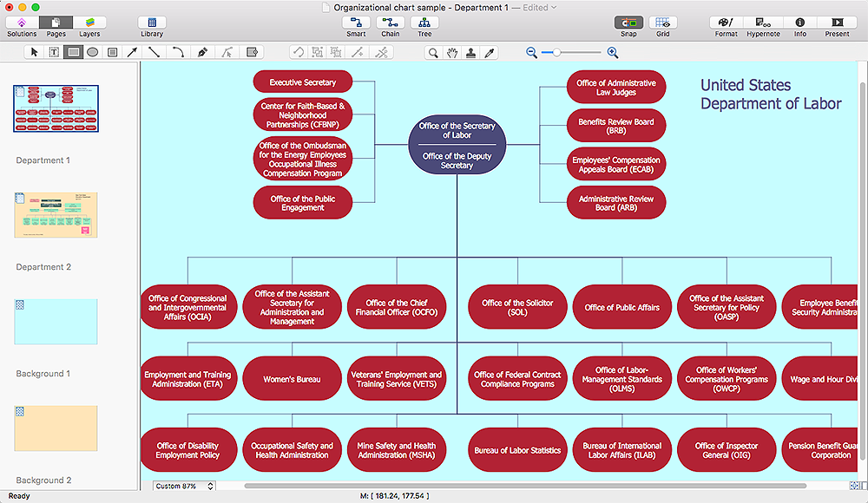
Task: Select the Executive Secretary shape
Action: click(x=303, y=82)
